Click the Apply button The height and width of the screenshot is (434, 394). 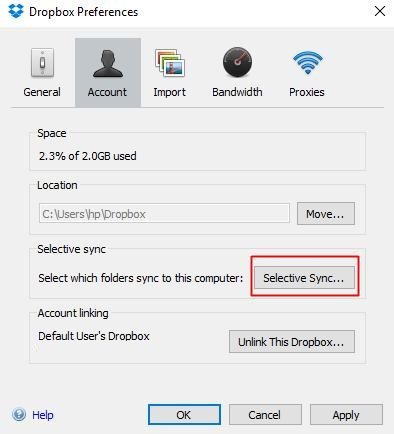tap(346, 415)
